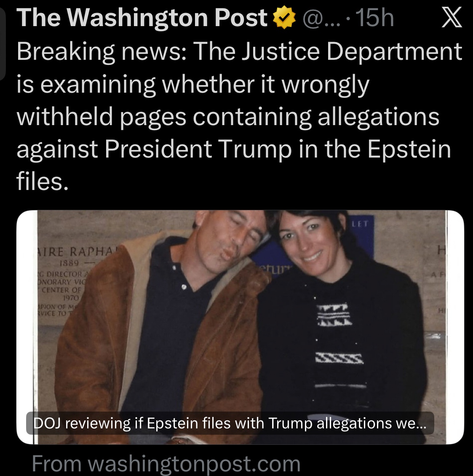
Task: Click the words 'President Trump' in tweet
Action: [x=159, y=150]
